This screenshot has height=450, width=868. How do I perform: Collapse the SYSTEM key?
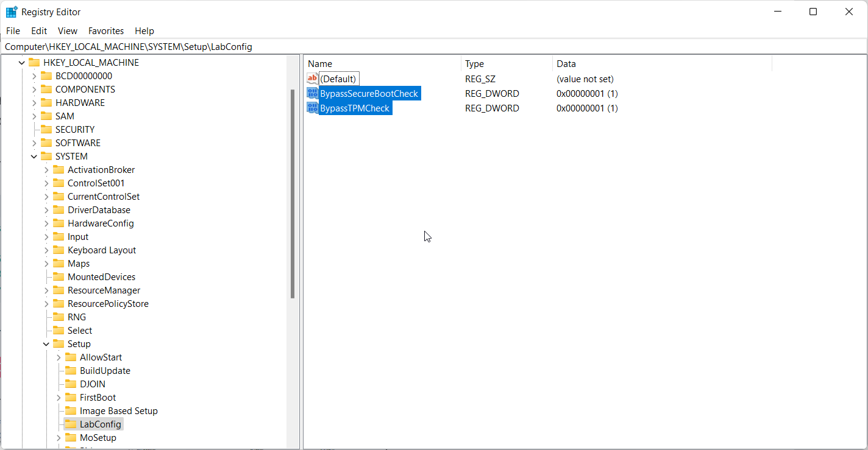(34, 156)
